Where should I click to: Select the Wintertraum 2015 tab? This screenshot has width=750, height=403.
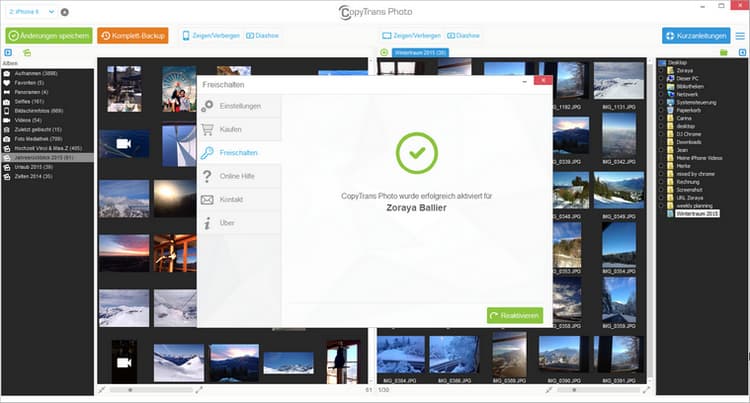[x=420, y=53]
